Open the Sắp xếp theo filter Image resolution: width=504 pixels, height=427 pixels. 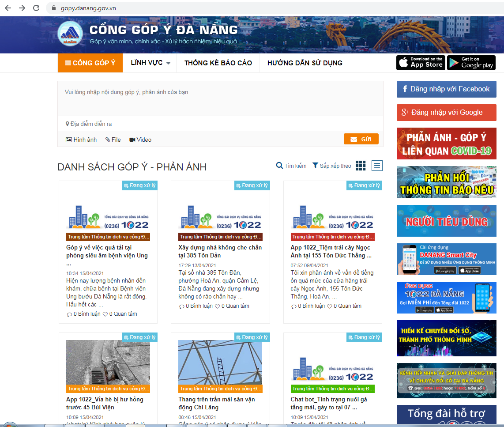click(x=332, y=166)
